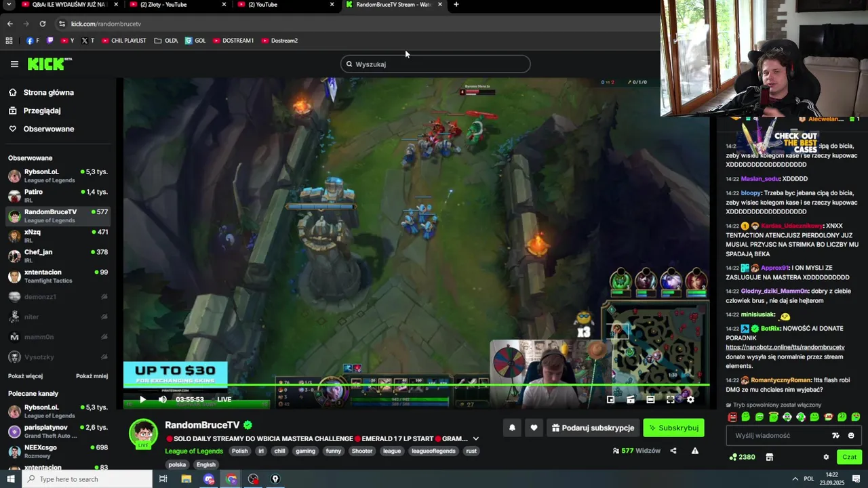Create a clip with the clip icon
Viewport: 868px width, 488px height.
[631, 399]
